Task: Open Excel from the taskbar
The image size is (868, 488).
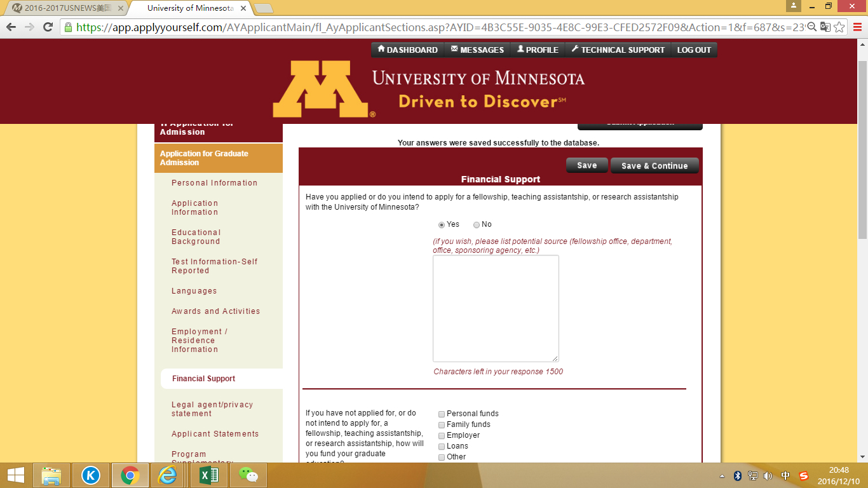Action: pyautogui.click(x=208, y=475)
